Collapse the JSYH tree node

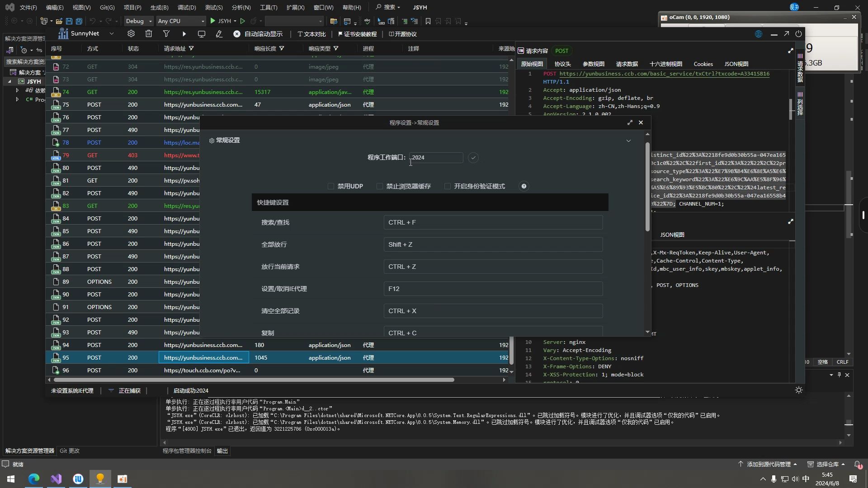(9, 81)
